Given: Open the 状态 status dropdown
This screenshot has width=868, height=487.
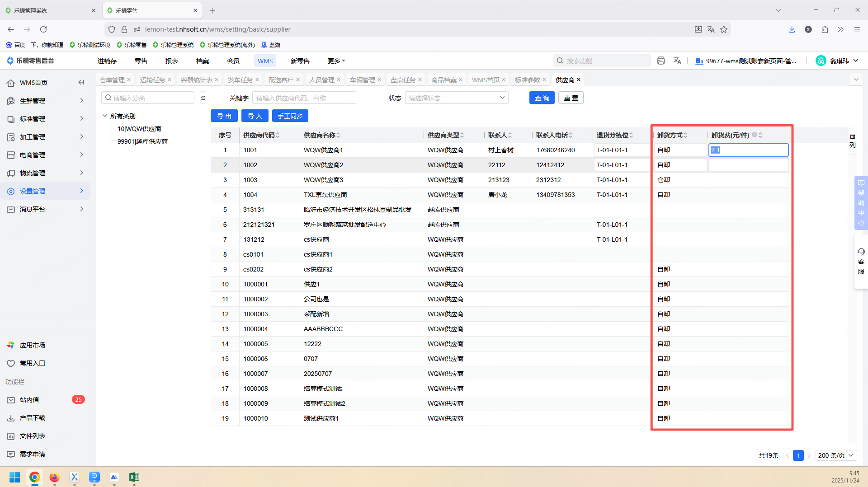Looking at the screenshot, I should click(x=457, y=98).
